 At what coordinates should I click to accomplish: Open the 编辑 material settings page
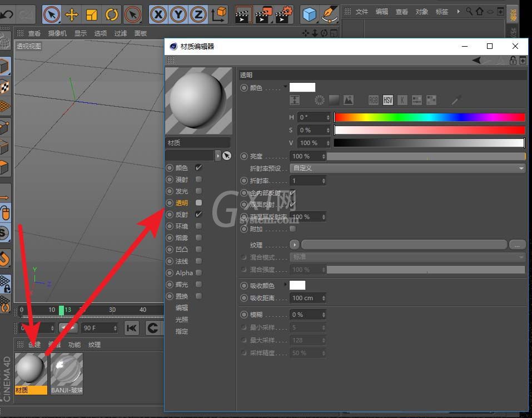pyautogui.click(x=182, y=308)
